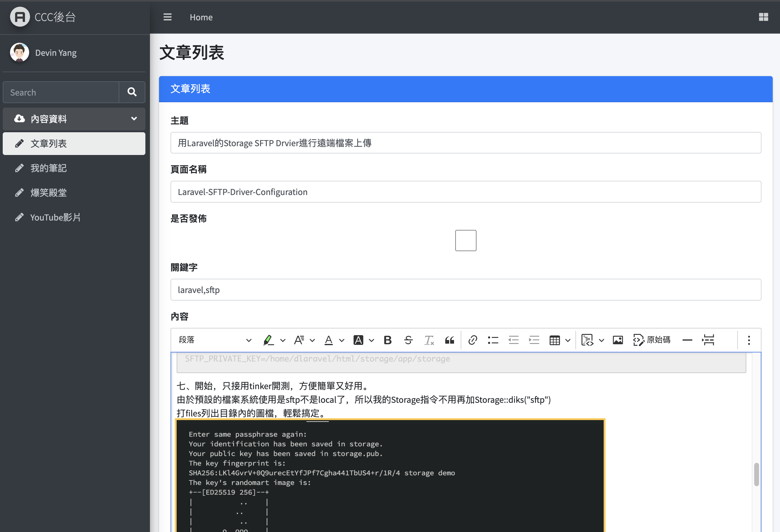Click the line starting with 七、開始

click(x=273, y=386)
